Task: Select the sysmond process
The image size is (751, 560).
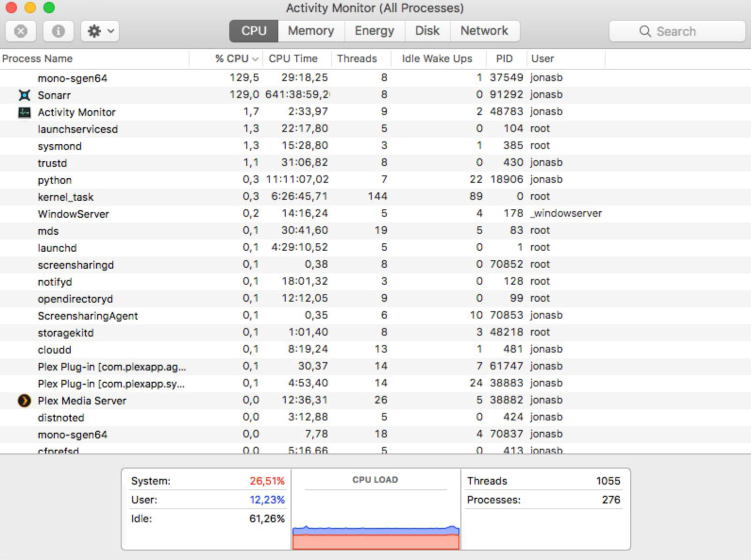Action: (375, 146)
